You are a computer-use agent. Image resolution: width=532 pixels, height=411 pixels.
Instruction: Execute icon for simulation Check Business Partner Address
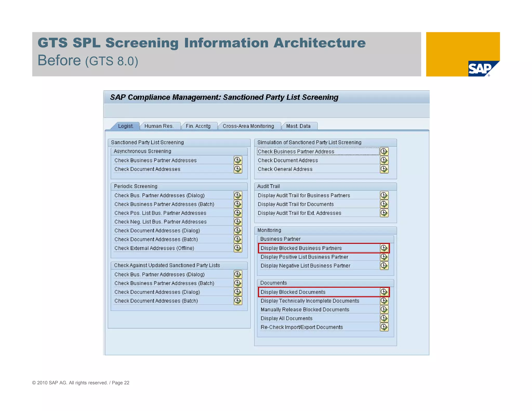(x=384, y=151)
